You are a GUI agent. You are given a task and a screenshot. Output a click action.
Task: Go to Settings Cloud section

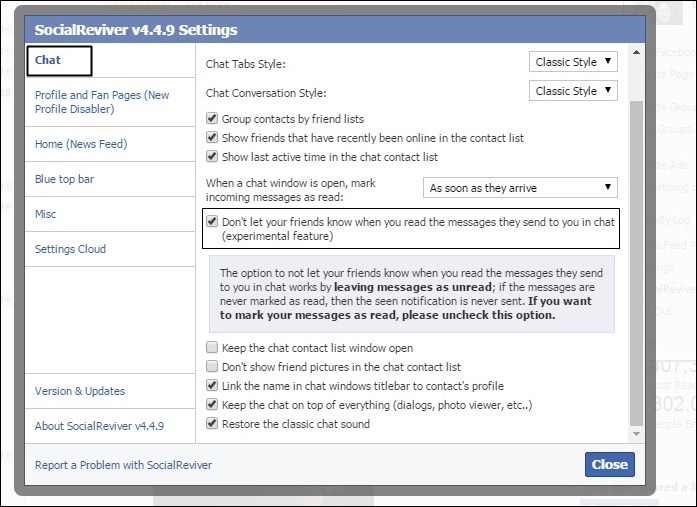[110, 249]
